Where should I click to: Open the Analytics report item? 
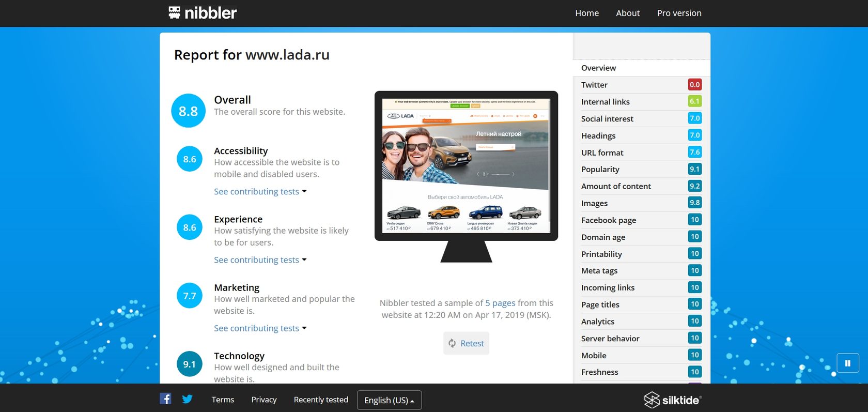coord(642,321)
